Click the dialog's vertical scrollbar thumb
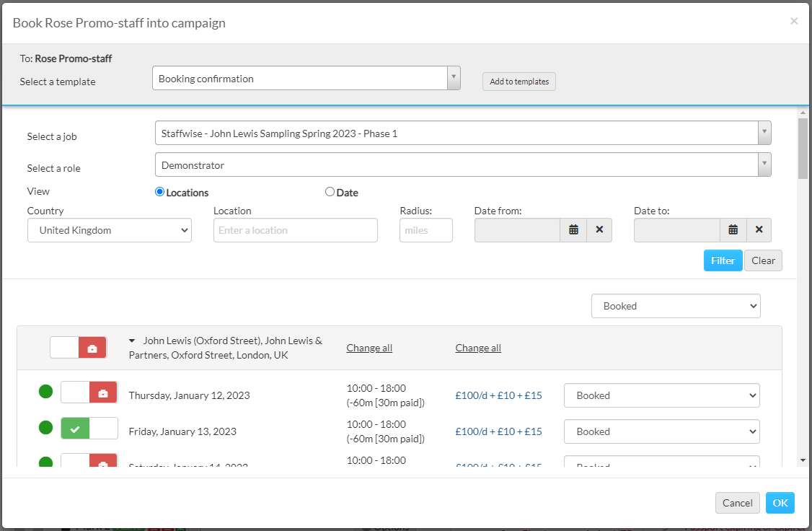 coord(803,148)
